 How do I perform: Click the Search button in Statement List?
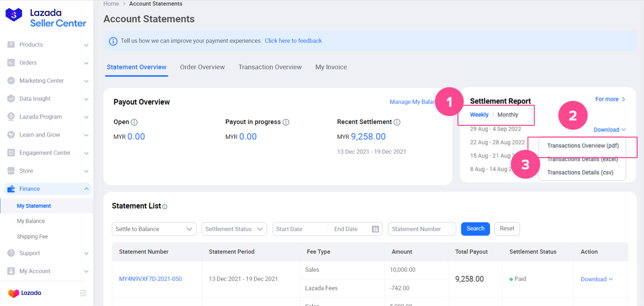(x=475, y=229)
